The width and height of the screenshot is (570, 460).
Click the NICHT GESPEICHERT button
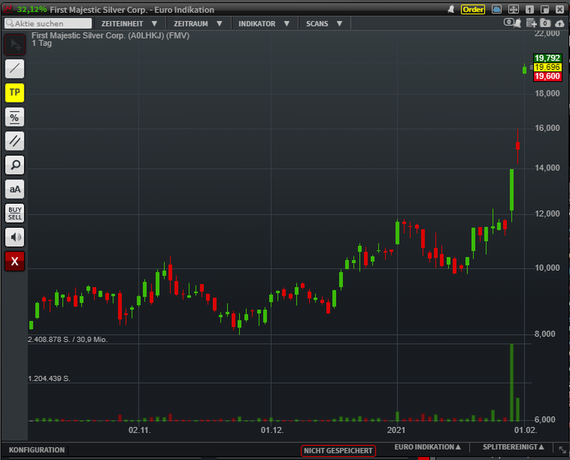click(338, 451)
